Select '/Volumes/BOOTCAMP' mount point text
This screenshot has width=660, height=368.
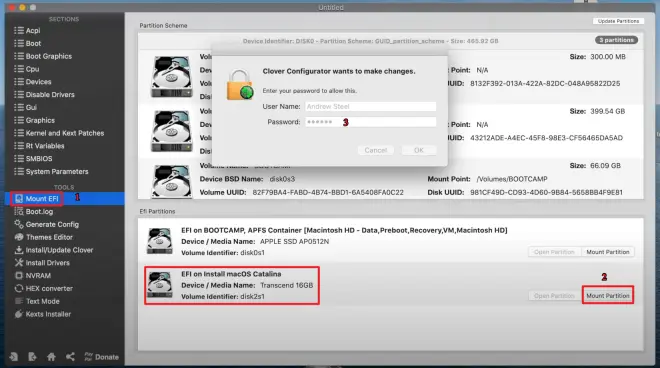(512, 179)
